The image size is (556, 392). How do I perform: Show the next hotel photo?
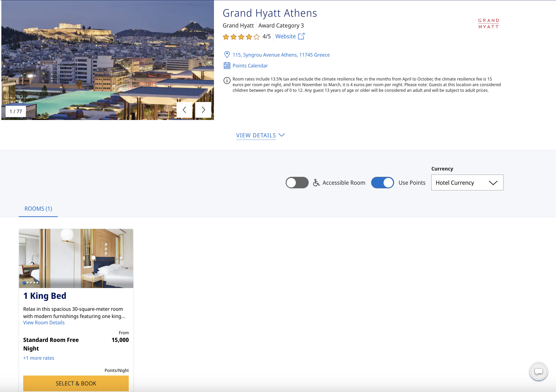(x=203, y=110)
